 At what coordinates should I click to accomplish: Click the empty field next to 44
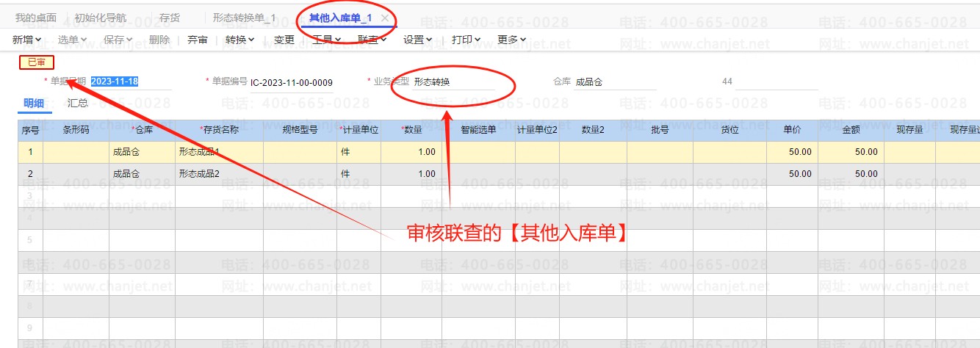click(x=777, y=81)
